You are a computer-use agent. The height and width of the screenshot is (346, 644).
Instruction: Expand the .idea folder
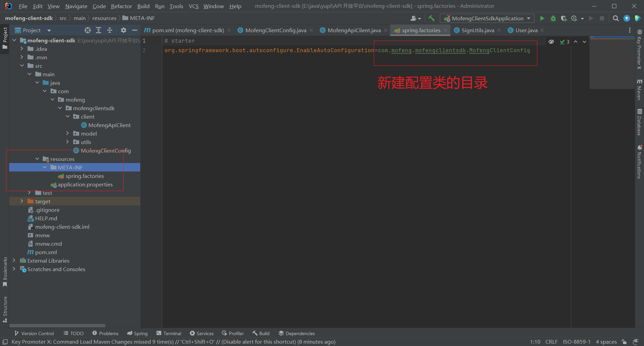[x=22, y=49]
